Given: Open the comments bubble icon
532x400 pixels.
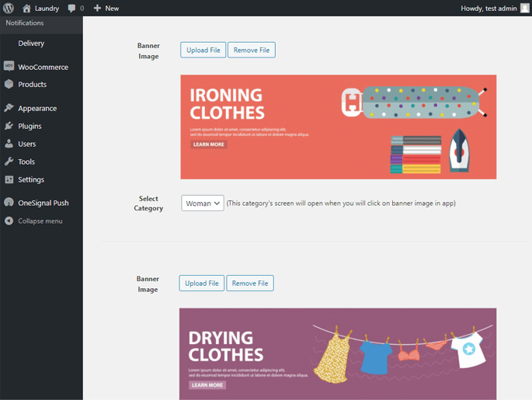Looking at the screenshot, I should click(x=72, y=8).
